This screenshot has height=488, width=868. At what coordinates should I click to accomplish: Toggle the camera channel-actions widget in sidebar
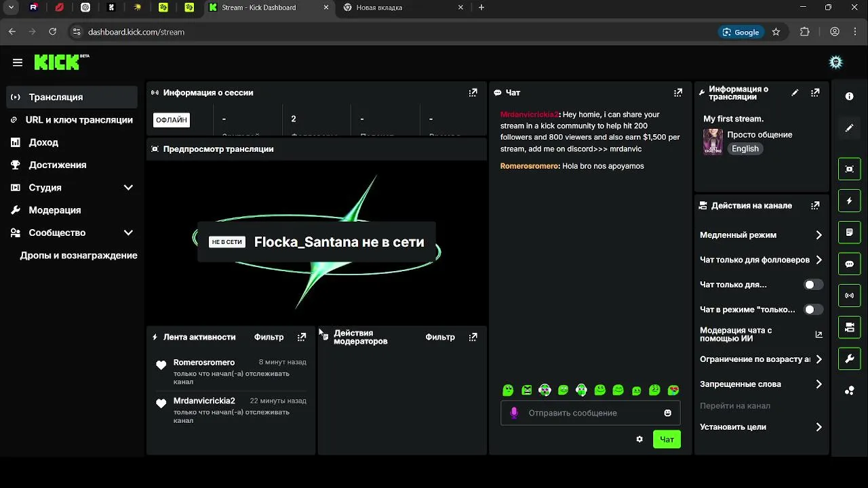click(x=850, y=327)
